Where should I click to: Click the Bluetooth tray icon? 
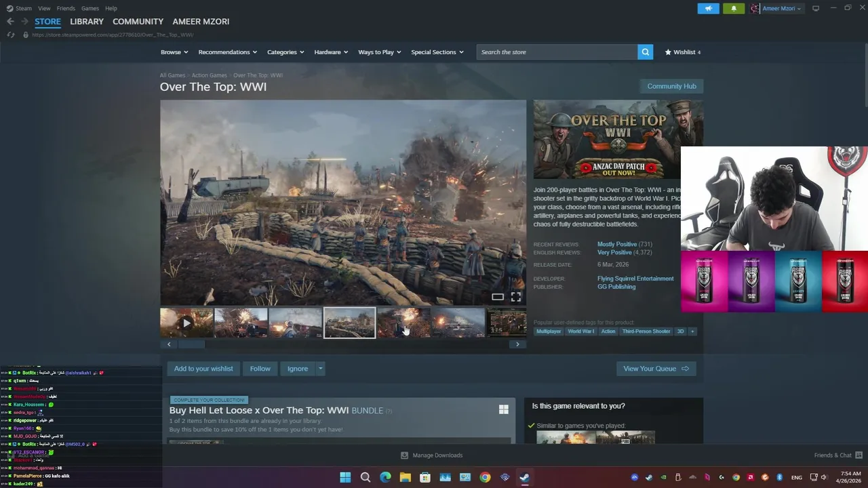tap(779, 477)
